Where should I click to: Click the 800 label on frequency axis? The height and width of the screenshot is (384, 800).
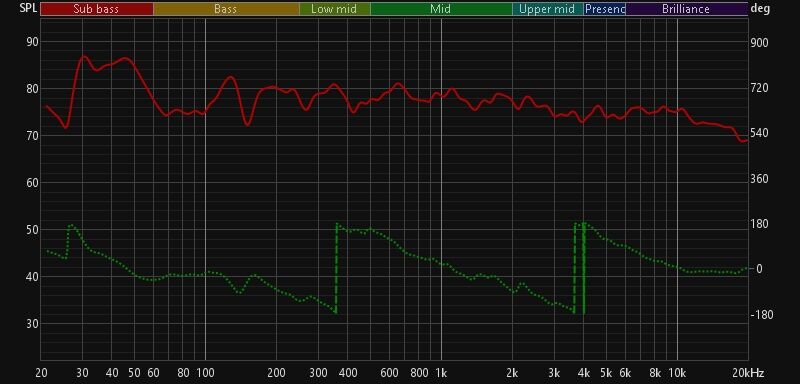[419, 372]
